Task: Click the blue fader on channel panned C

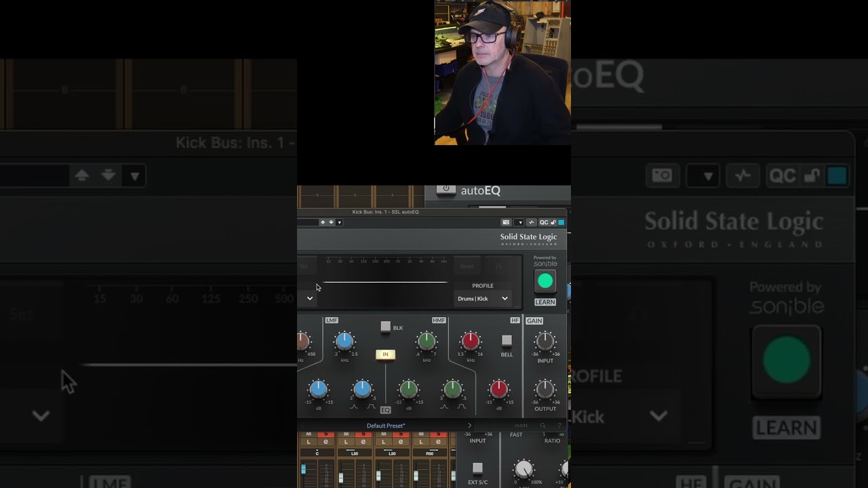Action: [x=304, y=469]
